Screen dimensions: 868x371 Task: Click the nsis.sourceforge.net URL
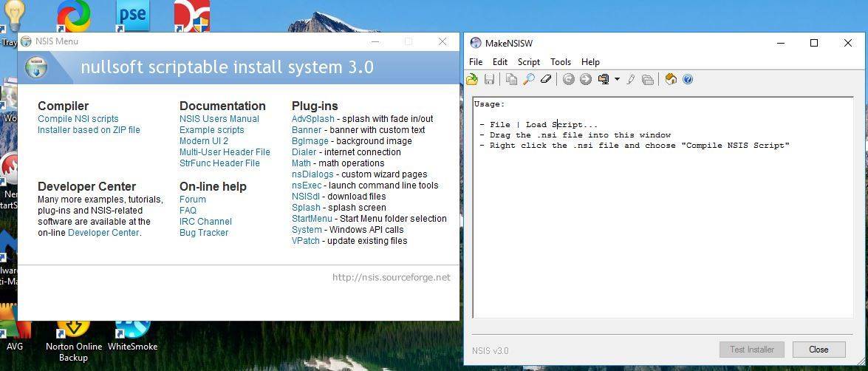click(x=392, y=277)
